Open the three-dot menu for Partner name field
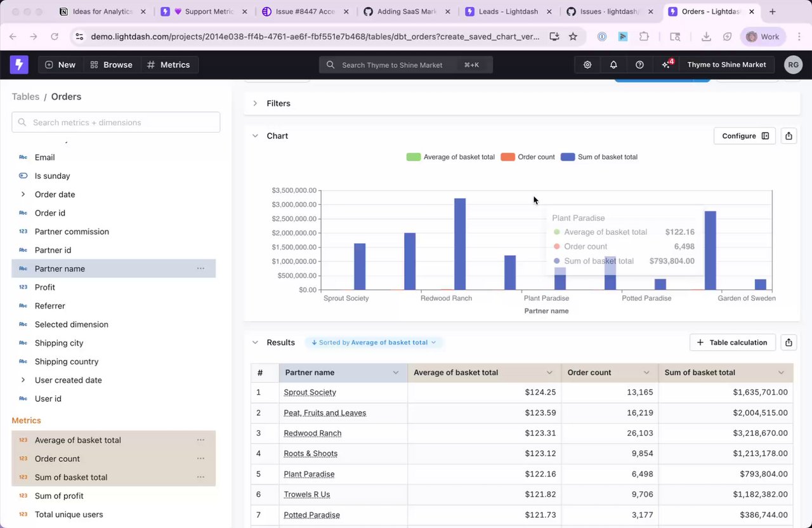 coord(200,268)
